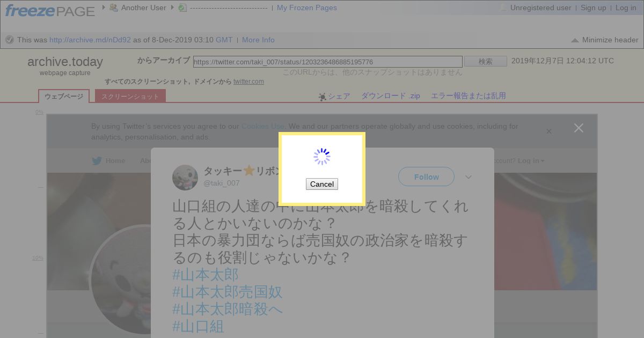The image size is (644, 338).
Task: Click the タッキー⭐リボン display name
Action: (x=241, y=171)
